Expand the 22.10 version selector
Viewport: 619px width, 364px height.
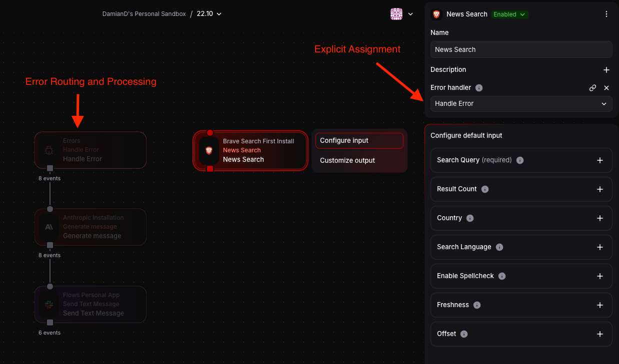pos(209,13)
